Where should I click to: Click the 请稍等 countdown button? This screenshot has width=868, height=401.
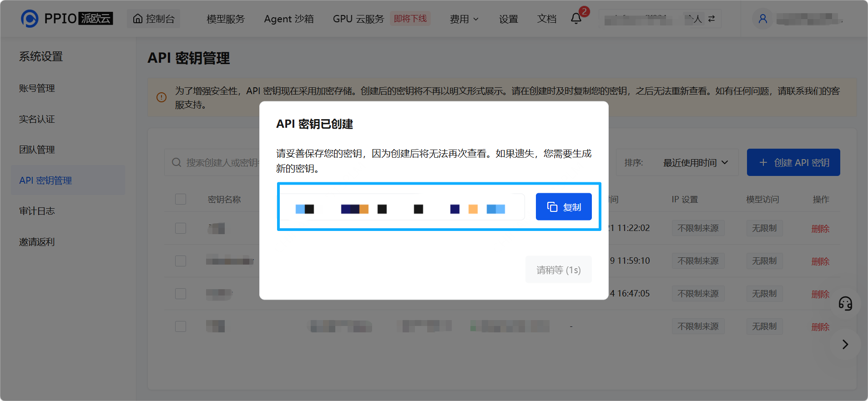[559, 270]
